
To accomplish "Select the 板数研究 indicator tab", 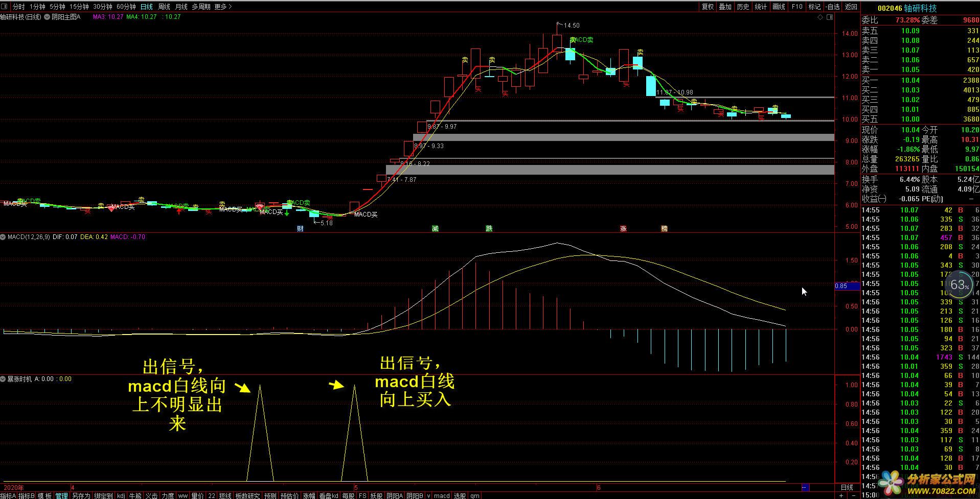I will click(248, 495).
